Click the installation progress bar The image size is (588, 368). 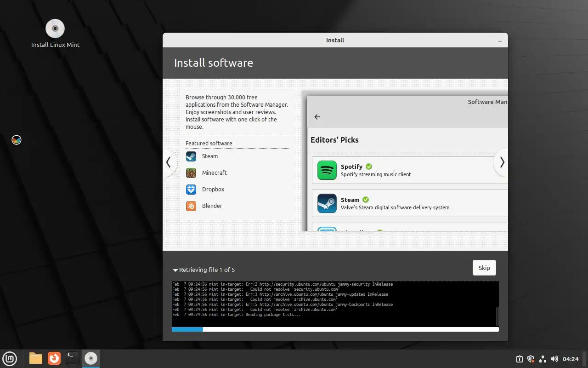[x=335, y=329]
